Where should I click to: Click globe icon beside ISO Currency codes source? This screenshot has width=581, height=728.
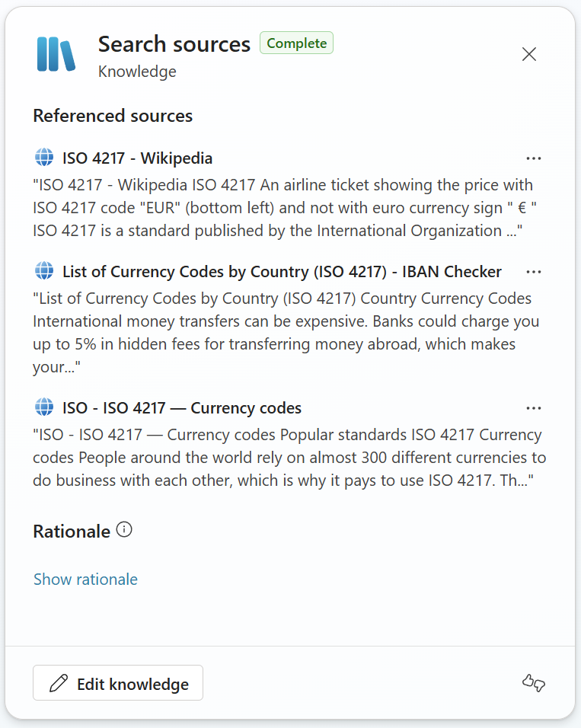pos(44,407)
